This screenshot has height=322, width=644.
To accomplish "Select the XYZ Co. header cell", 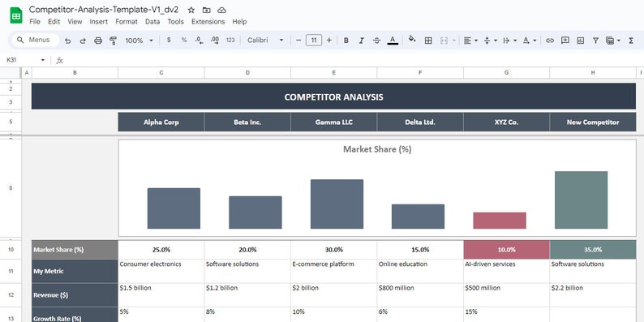I will click(506, 122).
